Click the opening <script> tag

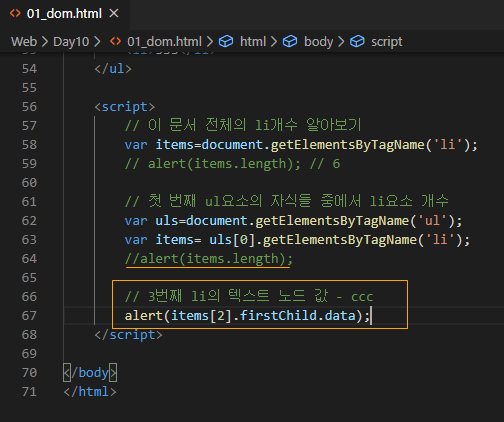click(125, 107)
